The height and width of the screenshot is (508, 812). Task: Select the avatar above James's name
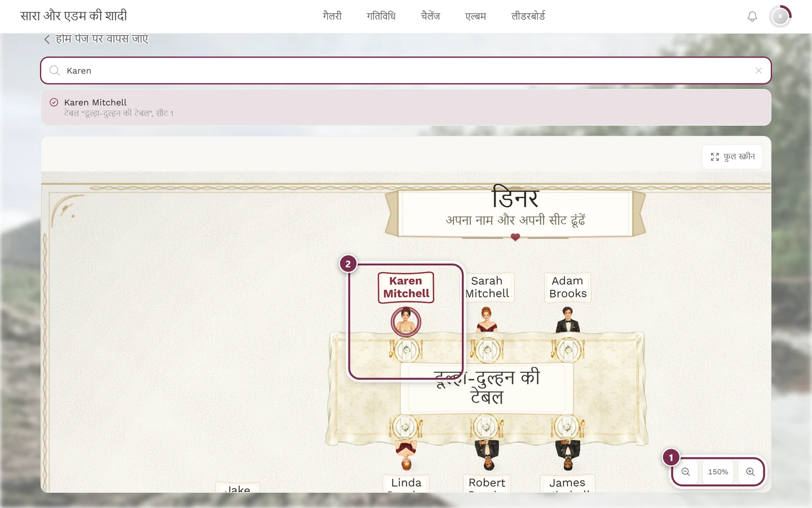[x=568, y=456]
